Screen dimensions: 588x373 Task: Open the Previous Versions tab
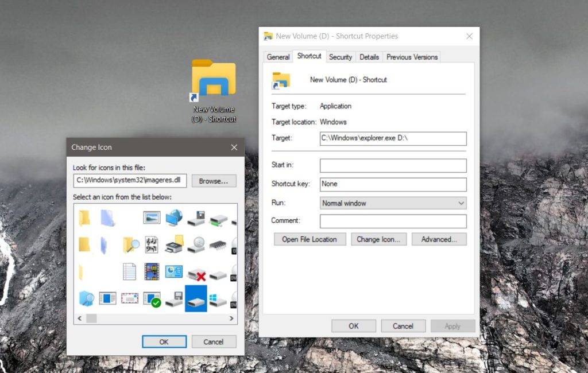click(411, 57)
